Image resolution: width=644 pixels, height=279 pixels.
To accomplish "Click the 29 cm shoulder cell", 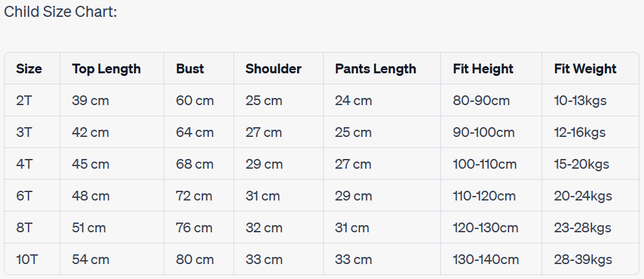I will [x=264, y=164].
